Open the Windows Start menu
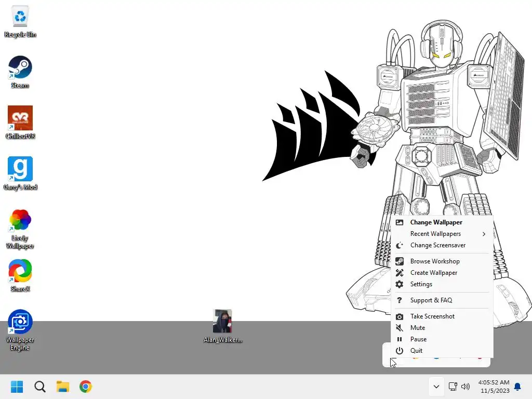Viewport: 532px width, 399px height. click(17, 387)
